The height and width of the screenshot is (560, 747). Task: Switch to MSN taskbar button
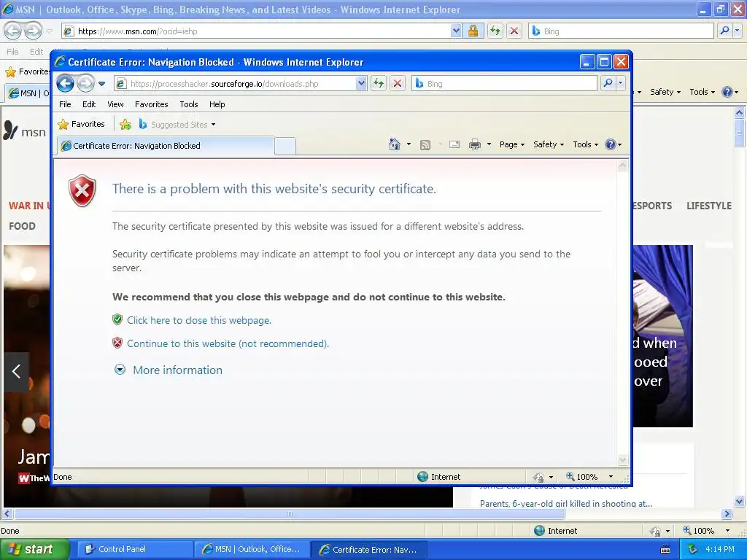[x=252, y=549]
